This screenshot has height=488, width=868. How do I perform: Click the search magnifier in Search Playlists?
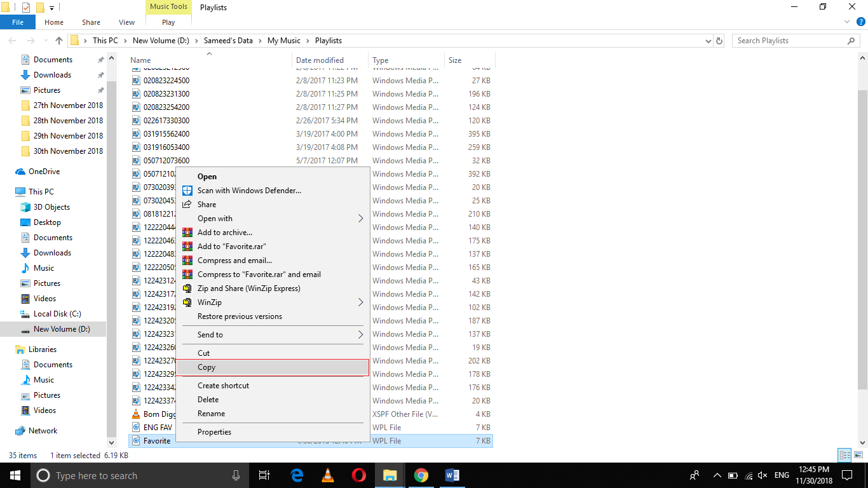pyautogui.click(x=851, y=40)
